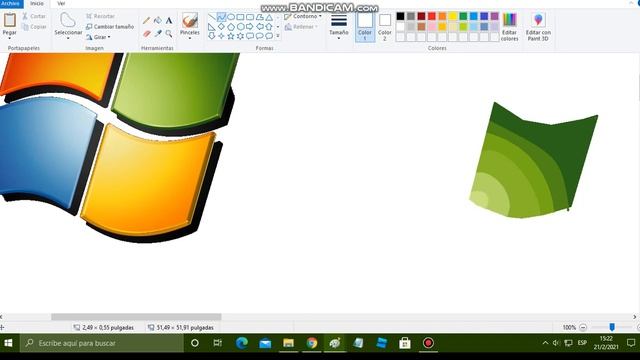Image resolution: width=640 pixels, height=360 pixels.
Task: Choose the Rectangle shape
Action: tap(240, 17)
